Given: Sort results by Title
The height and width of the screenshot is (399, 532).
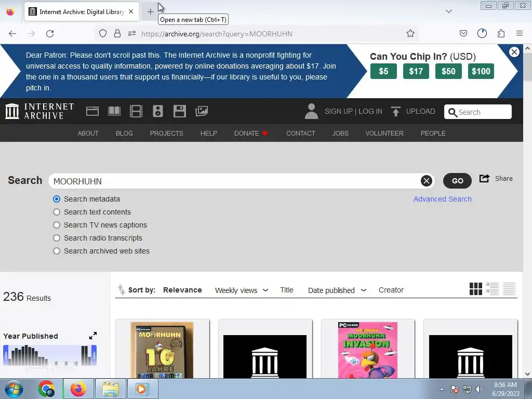Looking at the screenshot, I should (287, 290).
